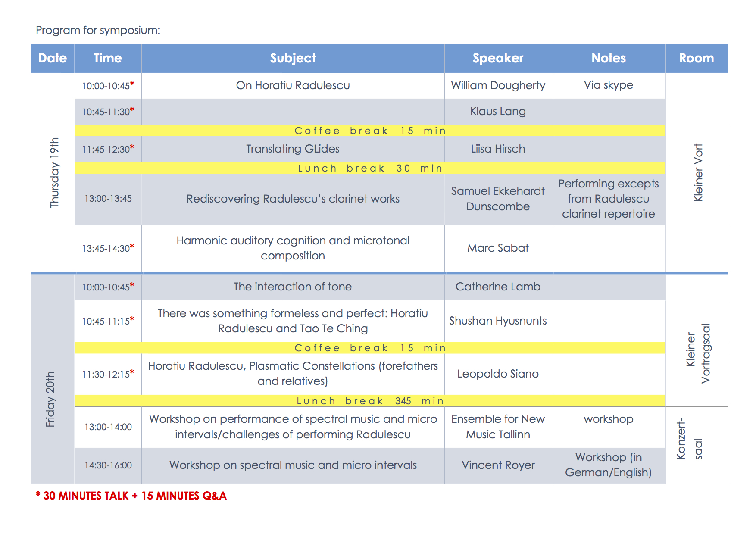Image resolution: width=756 pixels, height=534 pixels.
Task: Click the Notes column header
Action: (x=608, y=58)
